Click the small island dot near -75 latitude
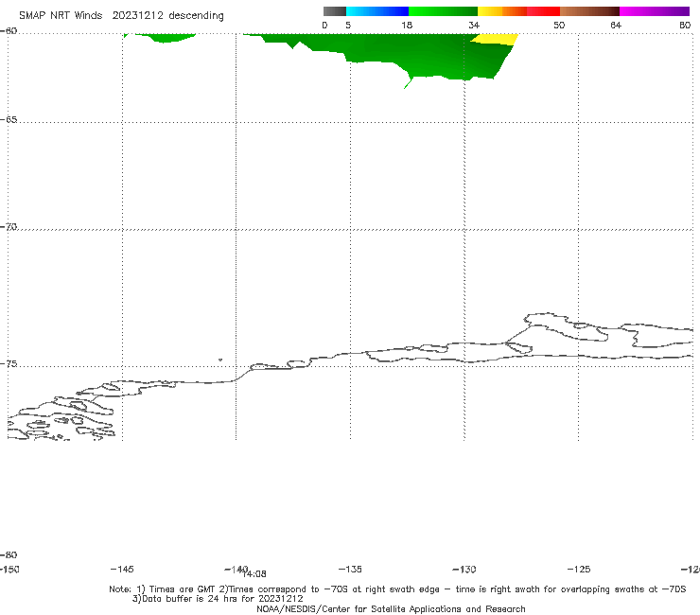 coord(220,360)
